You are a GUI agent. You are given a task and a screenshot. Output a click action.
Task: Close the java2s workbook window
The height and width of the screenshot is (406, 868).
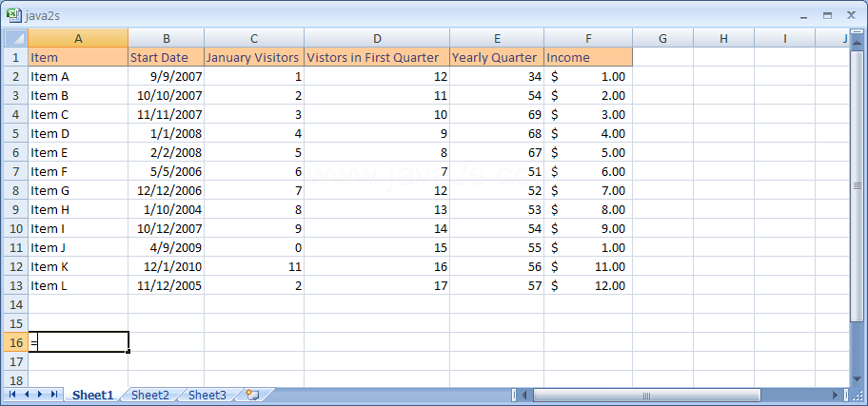point(852,15)
